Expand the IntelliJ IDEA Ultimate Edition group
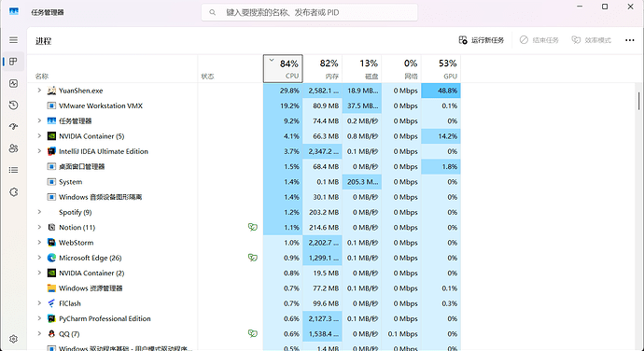 [x=39, y=151]
